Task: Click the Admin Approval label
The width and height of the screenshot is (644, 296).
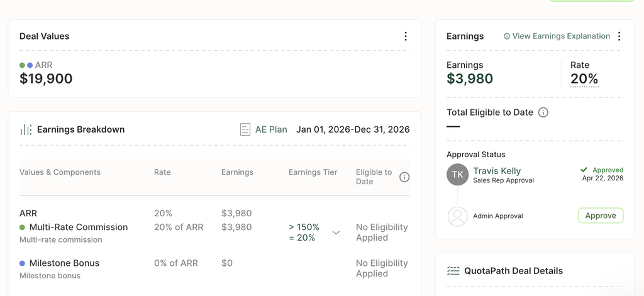Action: click(498, 216)
